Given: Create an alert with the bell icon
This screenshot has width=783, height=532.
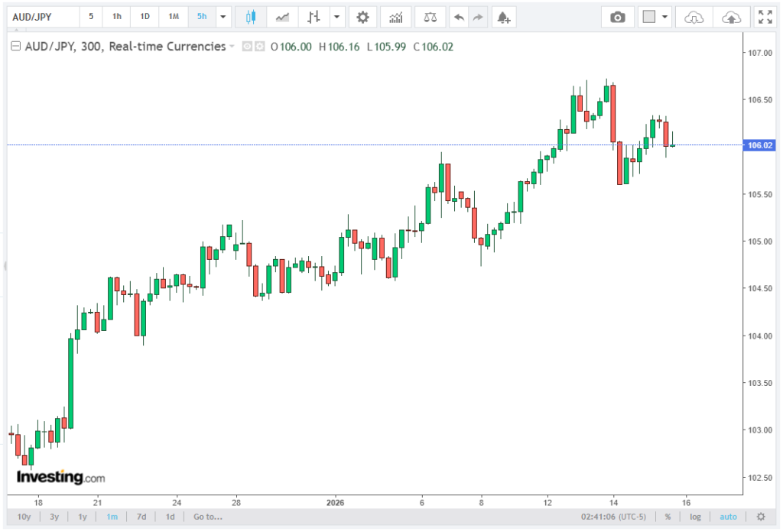Looking at the screenshot, I should pos(502,17).
